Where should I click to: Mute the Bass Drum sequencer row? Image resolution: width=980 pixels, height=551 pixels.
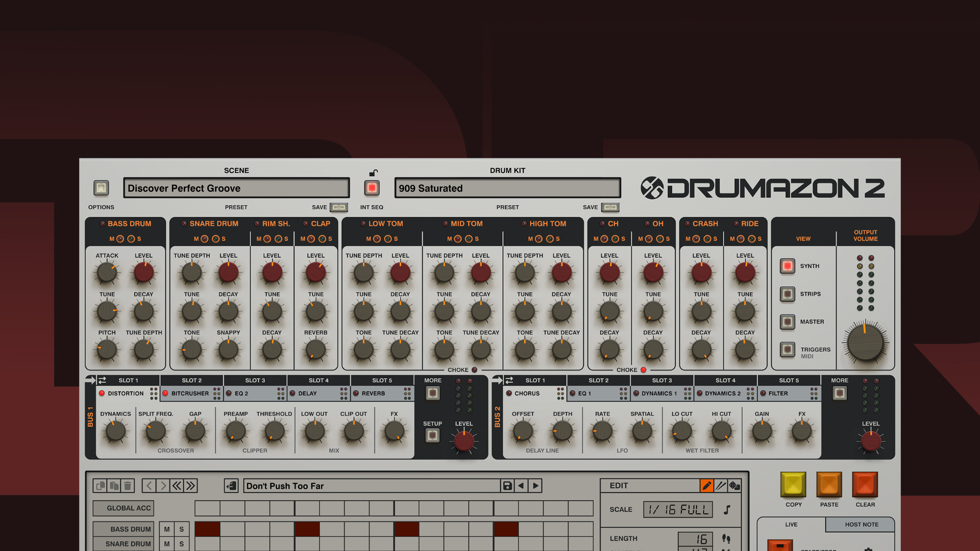click(166, 529)
